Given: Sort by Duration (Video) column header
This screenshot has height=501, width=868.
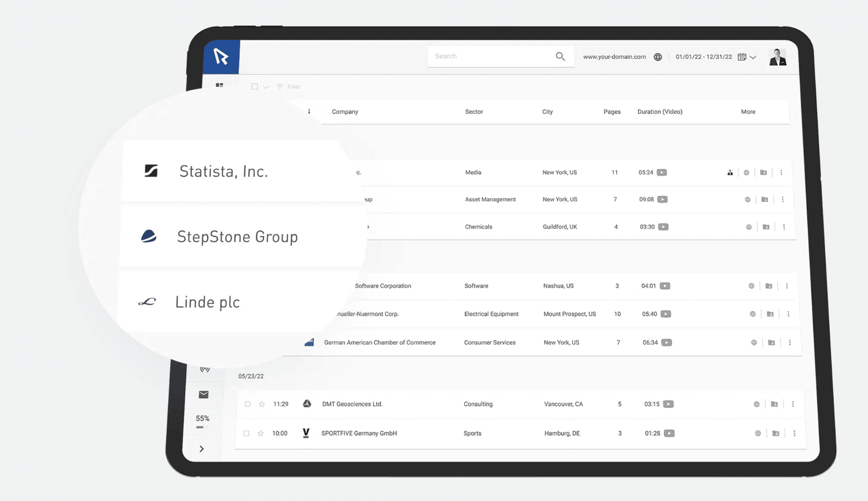Looking at the screenshot, I should tap(660, 112).
